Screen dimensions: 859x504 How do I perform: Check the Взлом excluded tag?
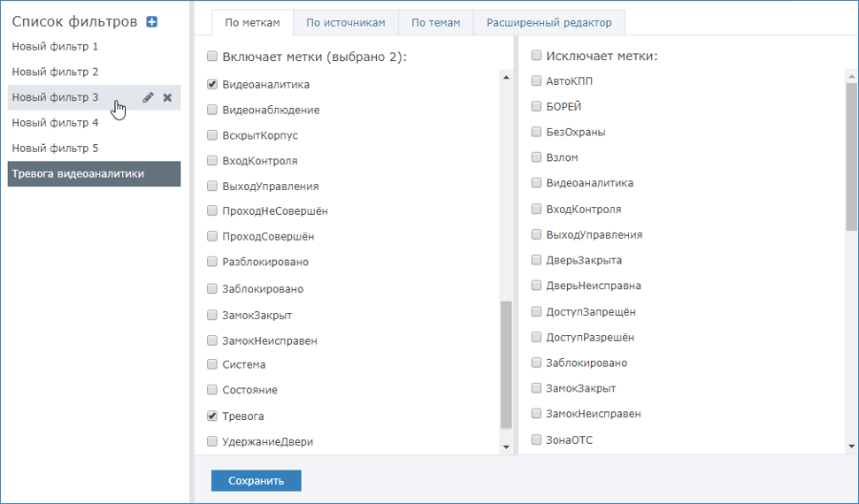[536, 157]
